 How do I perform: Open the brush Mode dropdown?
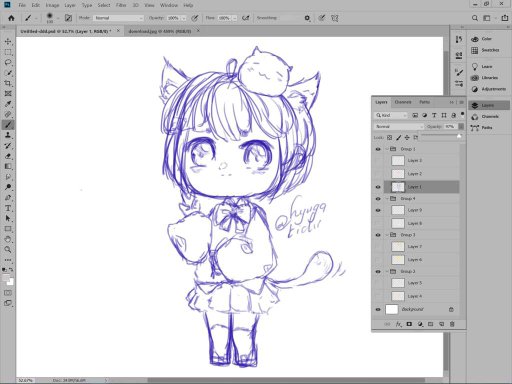pos(118,18)
